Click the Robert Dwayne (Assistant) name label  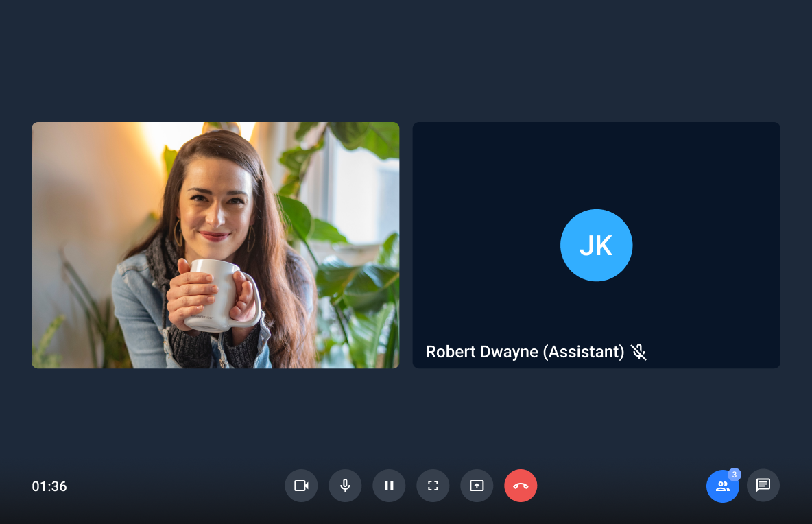point(525,352)
